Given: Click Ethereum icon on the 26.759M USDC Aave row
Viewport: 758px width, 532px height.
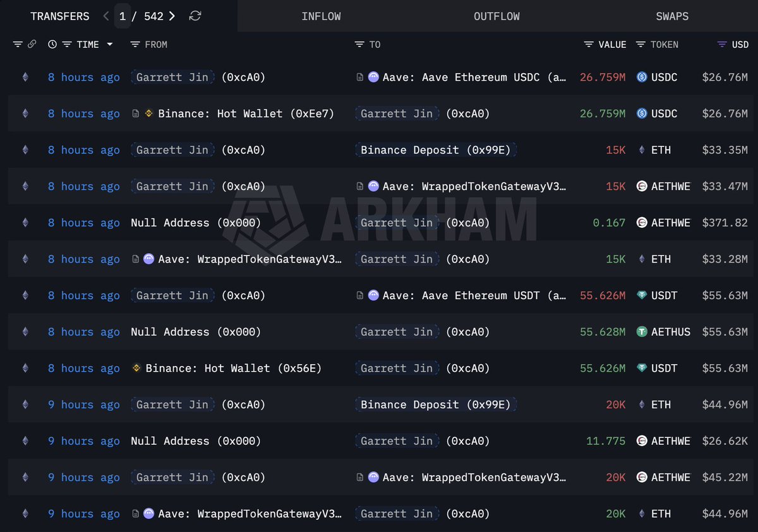Looking at the screenshot, I should pyautogui.click(x=25, y=77).
